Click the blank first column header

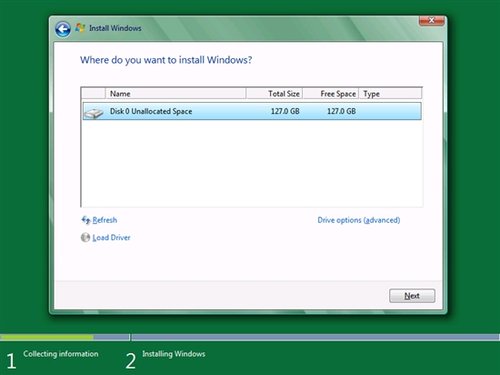tap(94, 94)
